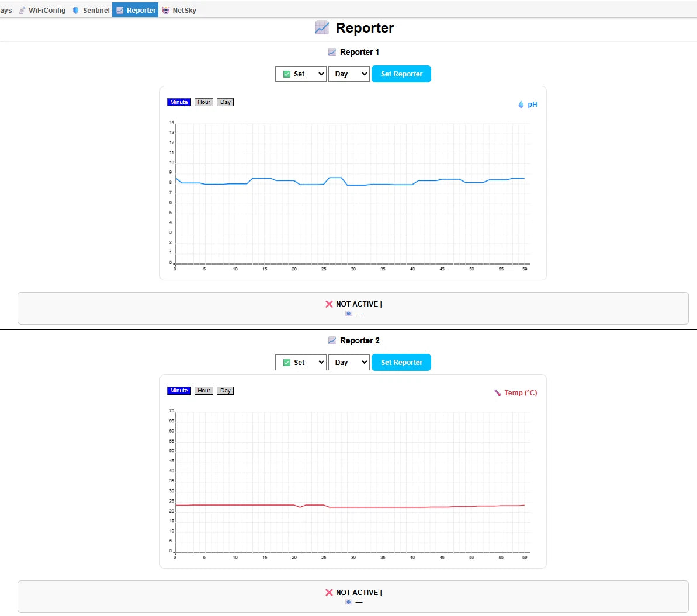Open the Reporter 1 Set dropdown
Screen dimensions: 697x616
[x=301, y=74]
